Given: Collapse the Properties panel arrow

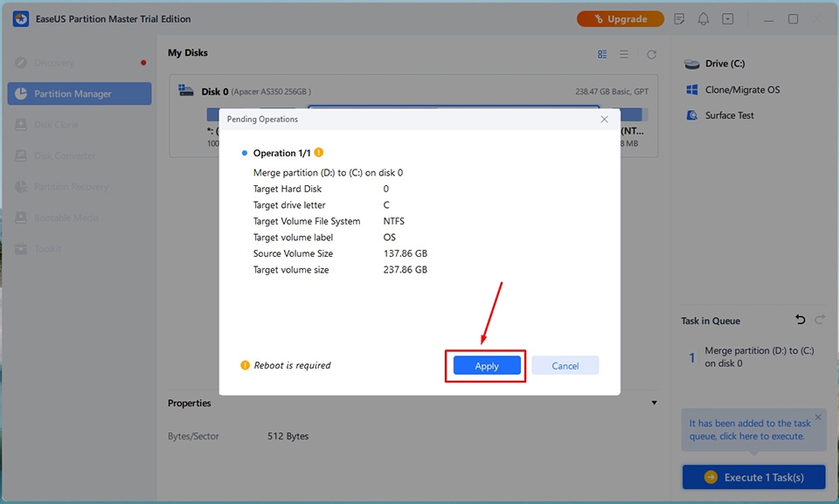Looking at the screenshot, I should coord(654,403).
